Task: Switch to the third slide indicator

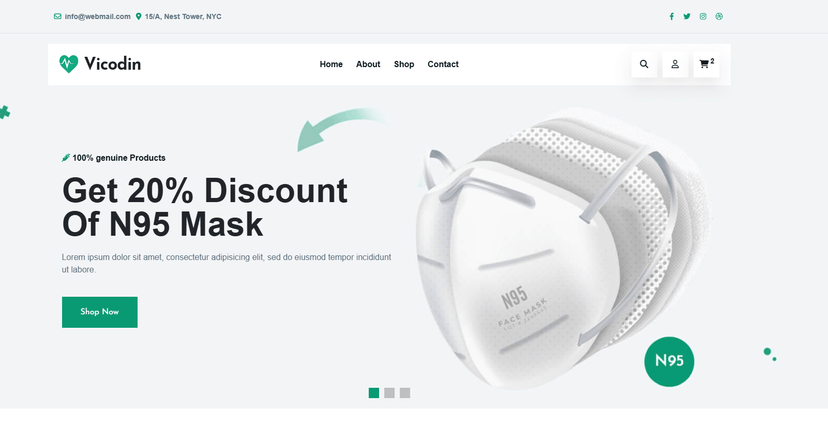Action: (405, 393)
